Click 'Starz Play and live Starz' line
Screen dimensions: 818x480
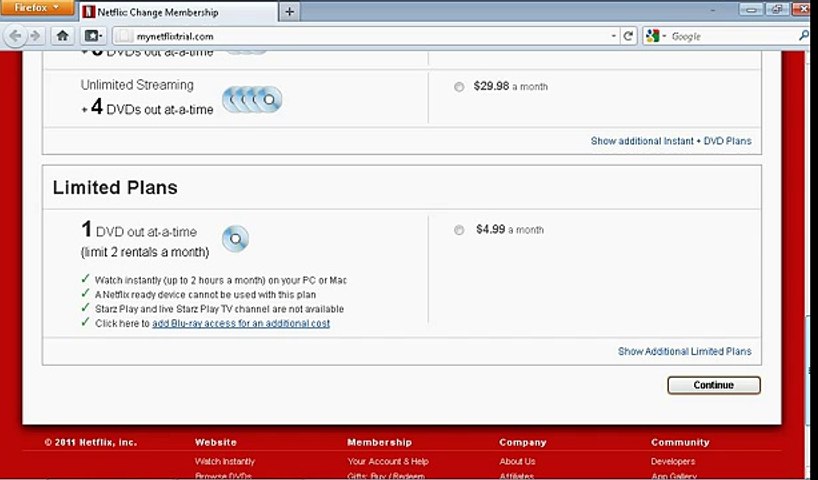click(219, 309)
